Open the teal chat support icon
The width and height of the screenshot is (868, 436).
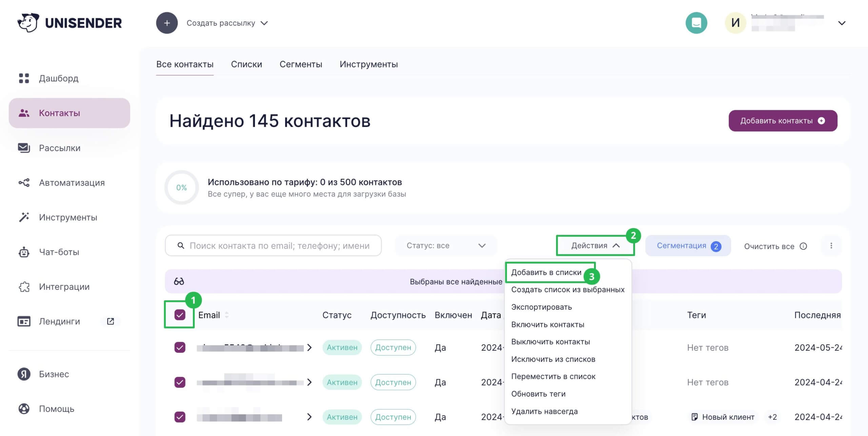(696, 23)
